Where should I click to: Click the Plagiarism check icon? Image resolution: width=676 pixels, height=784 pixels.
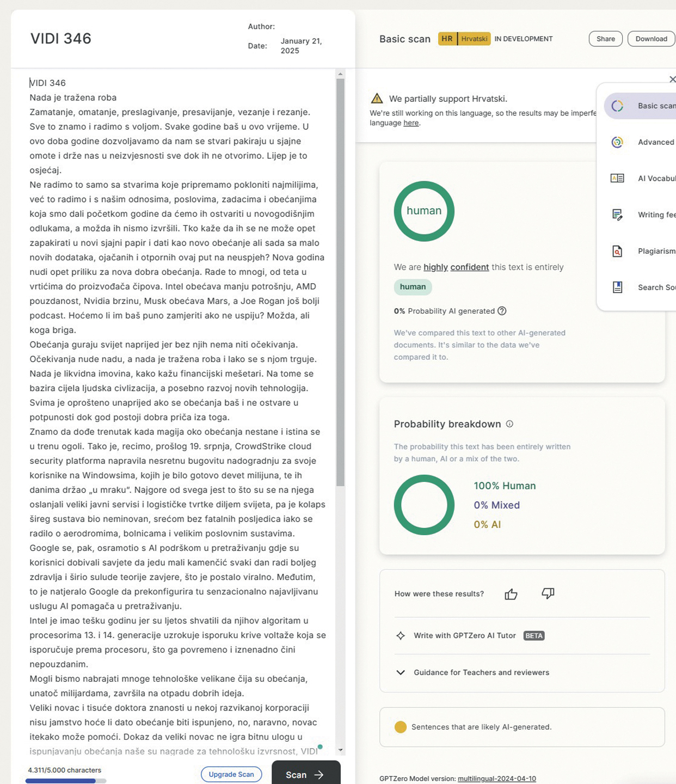(x=617, y=251)
